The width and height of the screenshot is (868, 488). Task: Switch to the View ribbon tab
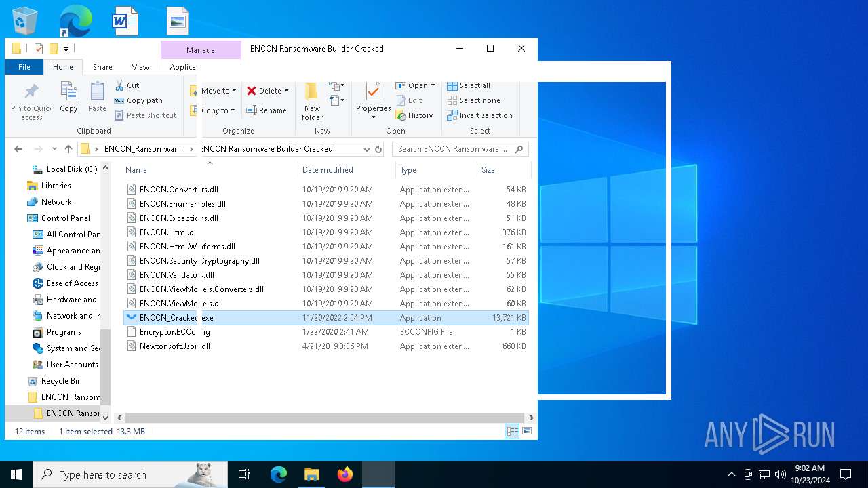tap(140, 67)
